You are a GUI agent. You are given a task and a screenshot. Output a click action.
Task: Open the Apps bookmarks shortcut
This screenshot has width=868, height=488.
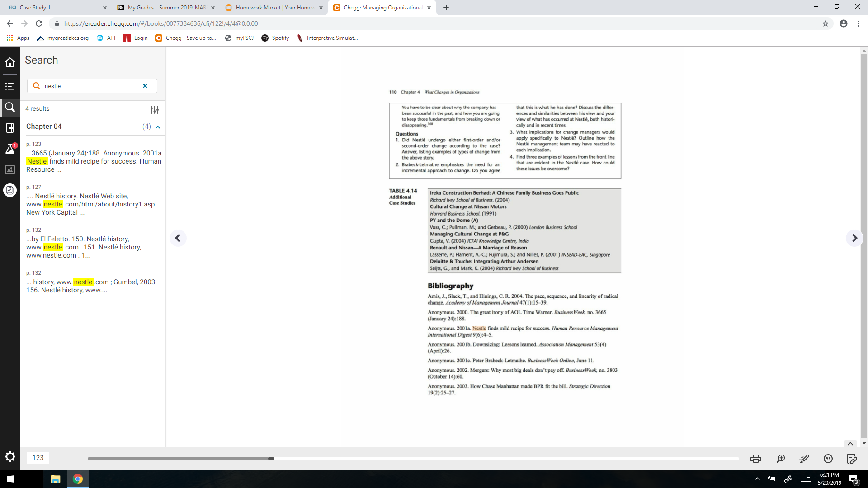tap(18, 38)
